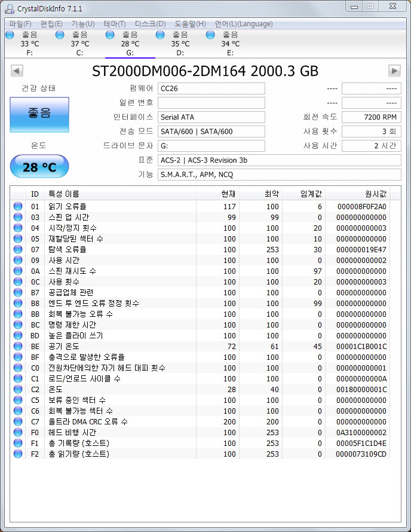Click the 28 °C temperature button
This screenshot has width=411, height=532.
point(39,166)
